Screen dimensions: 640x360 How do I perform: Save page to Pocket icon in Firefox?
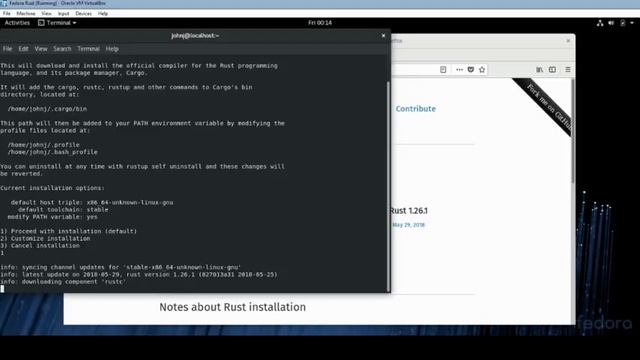coord(471,69)
